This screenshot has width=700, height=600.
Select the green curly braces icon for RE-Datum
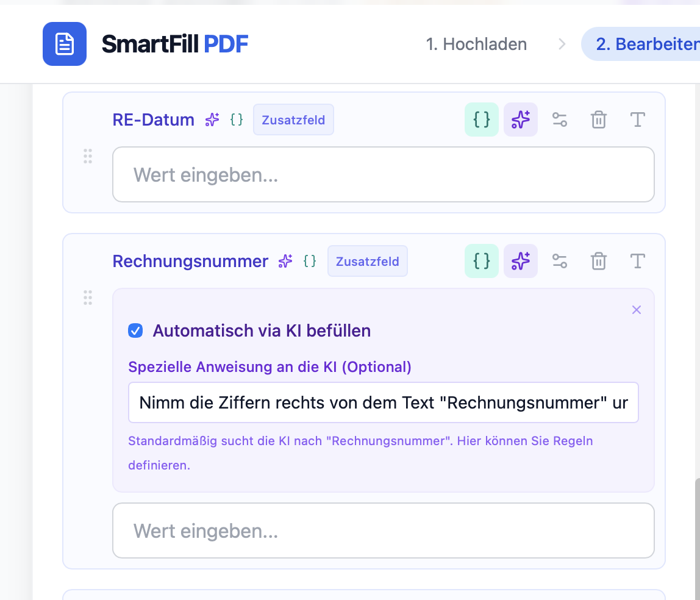tap(481, 120)
